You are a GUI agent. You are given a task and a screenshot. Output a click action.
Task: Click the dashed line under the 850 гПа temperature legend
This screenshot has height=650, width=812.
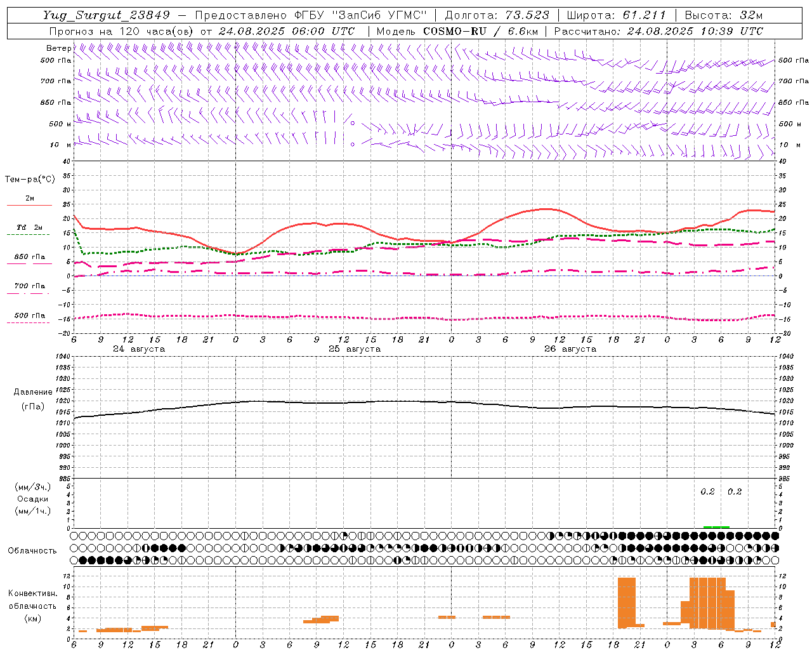click(28, 264)
